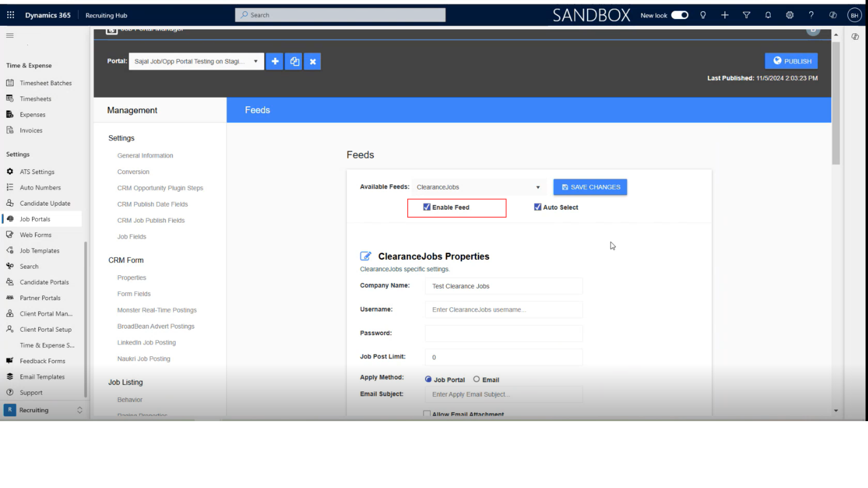Click the lightbulb assistant icon in top bar
Image resolution: width=868 pixels, height=488 pixels.
coord(703,15)
